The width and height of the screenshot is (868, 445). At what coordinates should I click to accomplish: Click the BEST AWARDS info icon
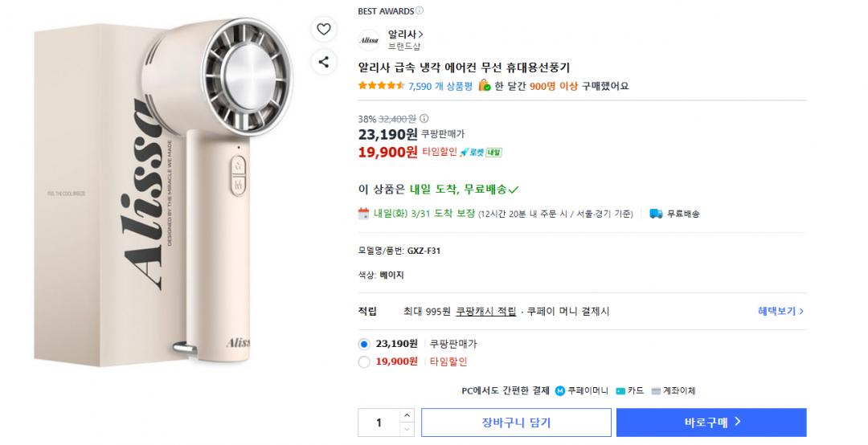(420, 11)
